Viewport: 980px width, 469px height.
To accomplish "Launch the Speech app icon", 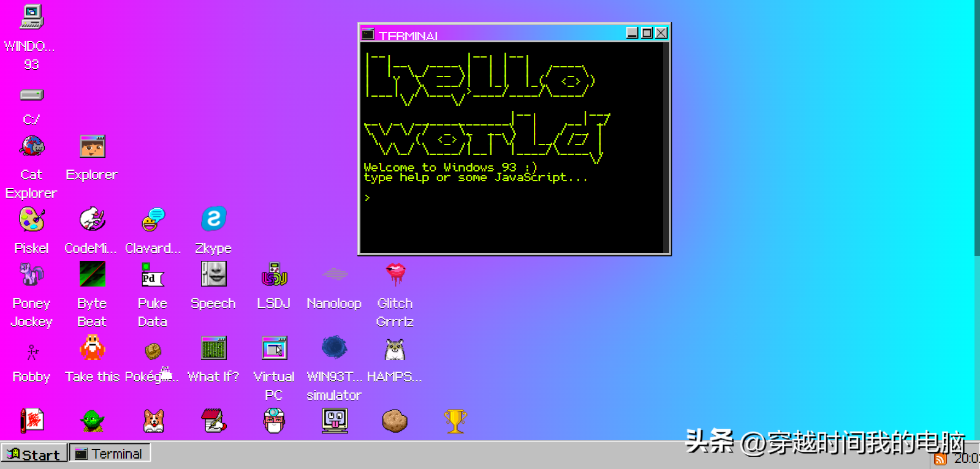I will pos(213,274).
